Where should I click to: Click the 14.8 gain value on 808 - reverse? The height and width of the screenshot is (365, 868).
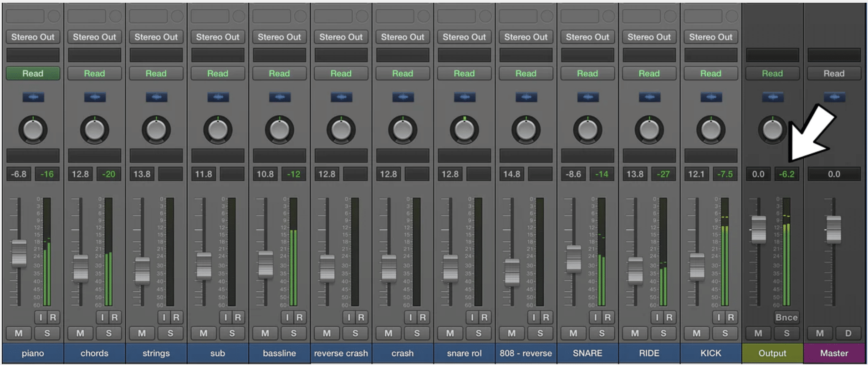[x=512, y=174]
